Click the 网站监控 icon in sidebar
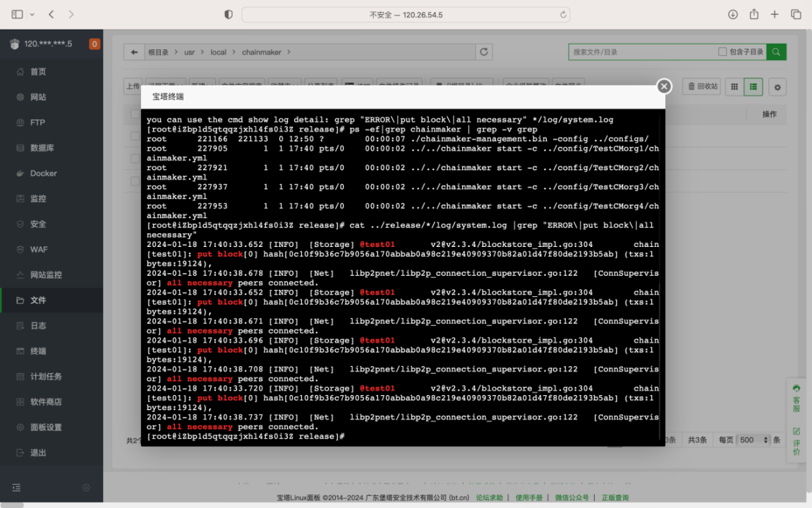 (x=20, y=274)
